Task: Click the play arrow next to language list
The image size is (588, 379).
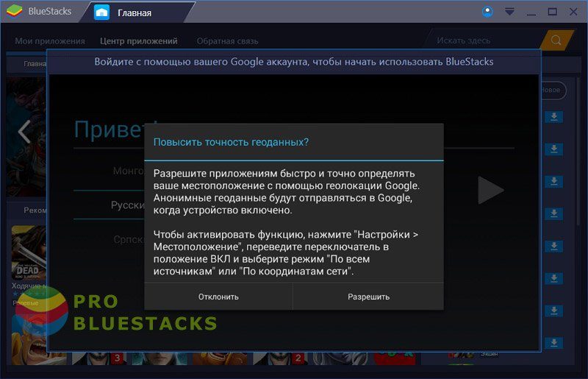Action: [x=490, y=190]
